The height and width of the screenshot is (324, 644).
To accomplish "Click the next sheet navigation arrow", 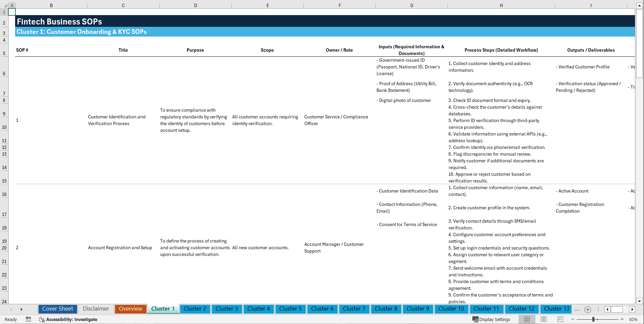I will click(21, 309).
